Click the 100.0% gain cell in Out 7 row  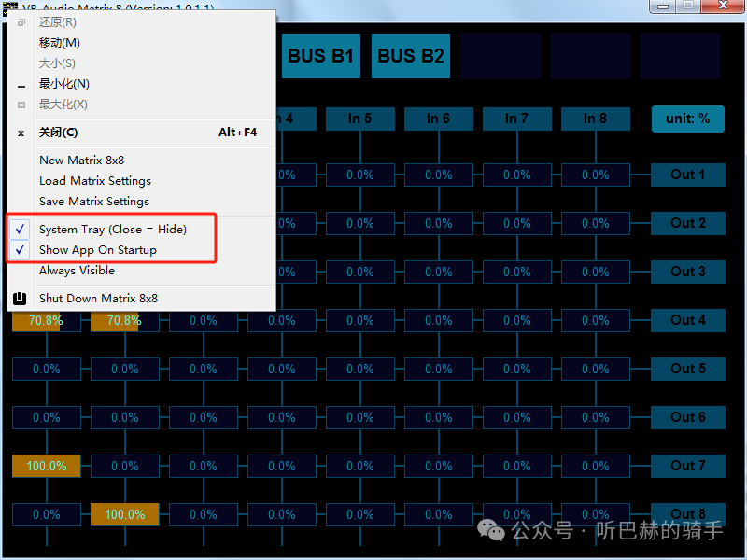coord(47,466)
